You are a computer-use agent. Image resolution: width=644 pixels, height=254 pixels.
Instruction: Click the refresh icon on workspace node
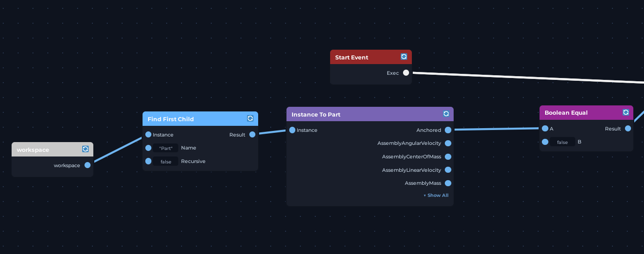85,149
